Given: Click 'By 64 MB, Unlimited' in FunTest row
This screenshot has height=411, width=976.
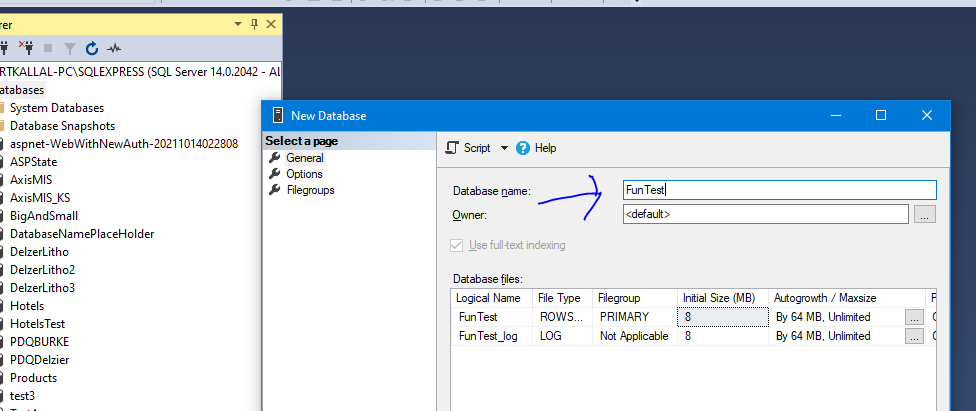Looking at the screenshot, I should [x=823, y=317].
